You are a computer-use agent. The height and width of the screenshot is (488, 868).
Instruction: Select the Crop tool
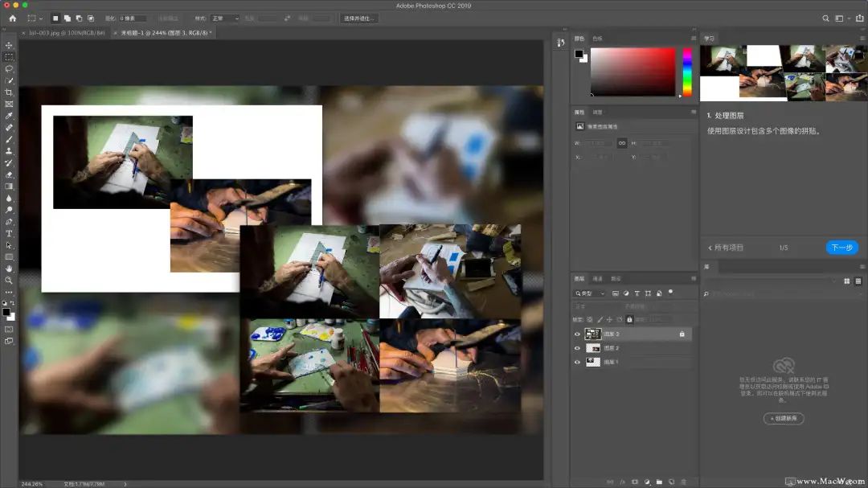9,92
